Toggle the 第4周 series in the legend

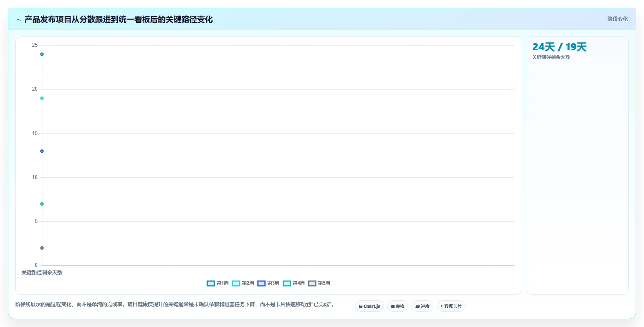(x=294, y=283)
